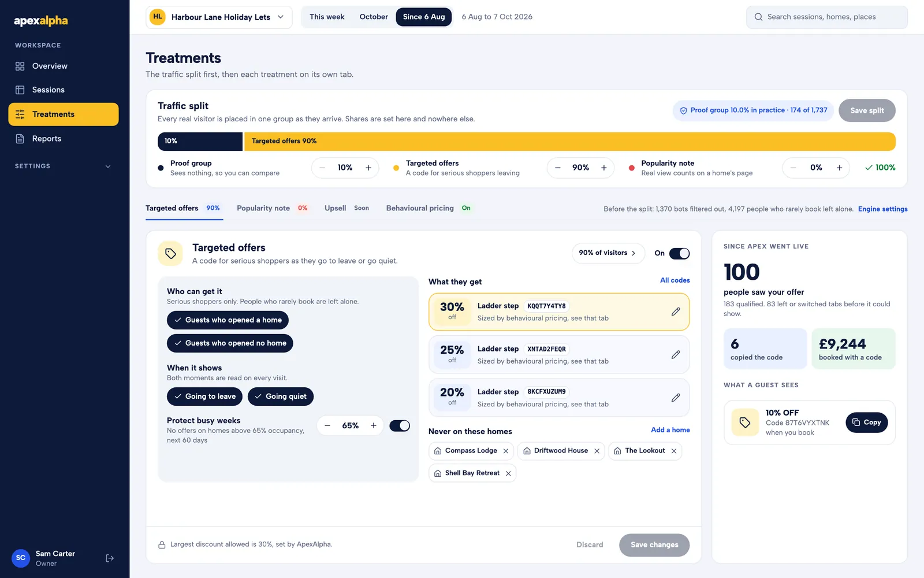Remove Driftwood House from excluded homes
Image resolution: width=924 pixels, height=578 pixels.
[597, 451]
